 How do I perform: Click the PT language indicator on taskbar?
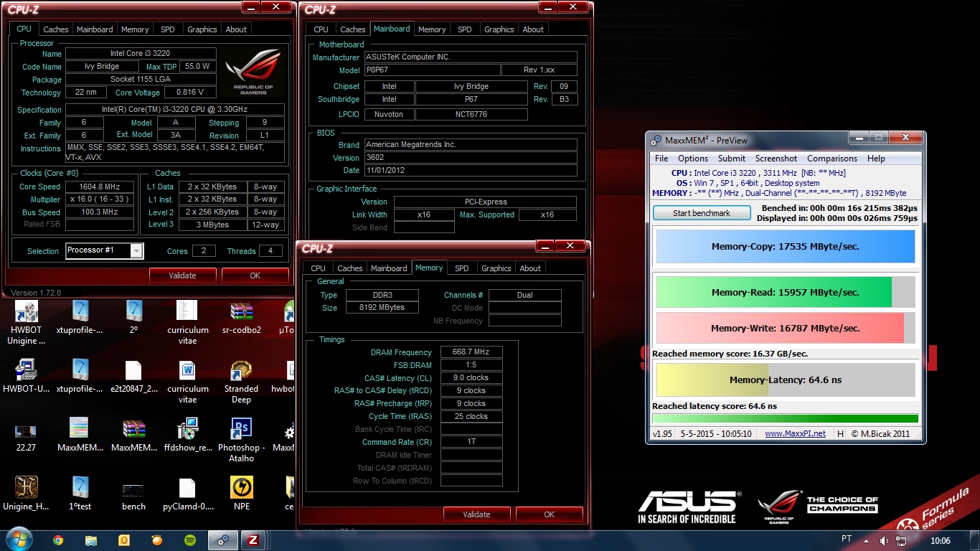click(847, 539)
